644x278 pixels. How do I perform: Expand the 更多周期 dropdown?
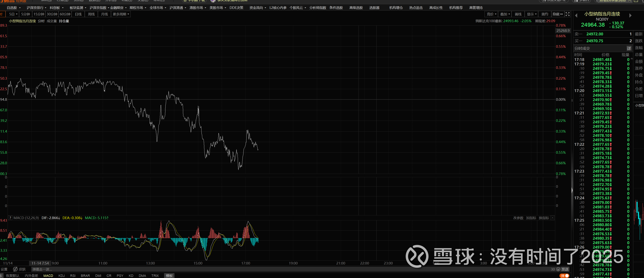click(x=121, y=14)
